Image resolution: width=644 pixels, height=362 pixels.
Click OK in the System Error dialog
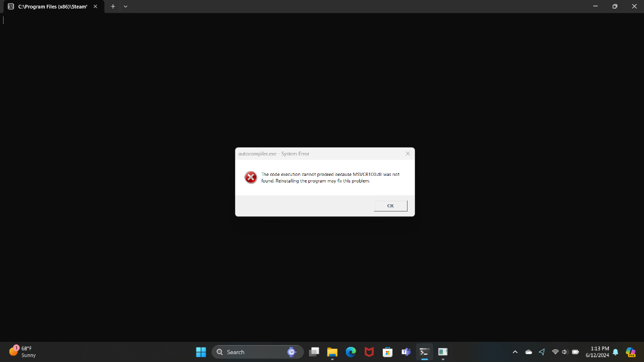point(390,206)
